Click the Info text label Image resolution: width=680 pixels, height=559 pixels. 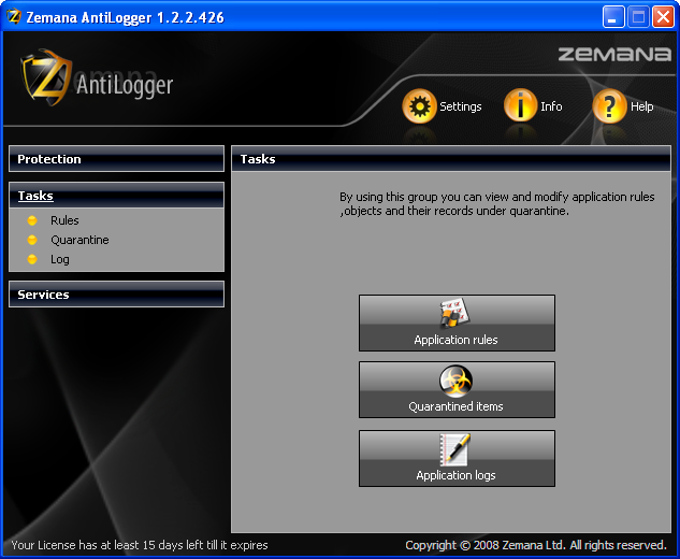pos(551,106)
